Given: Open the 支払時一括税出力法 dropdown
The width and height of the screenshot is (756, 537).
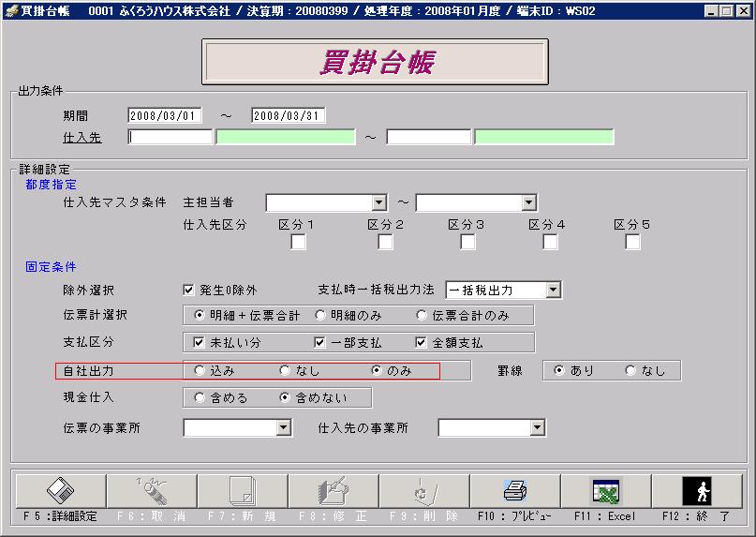Looking at the screenshot, I should point(553,290).
